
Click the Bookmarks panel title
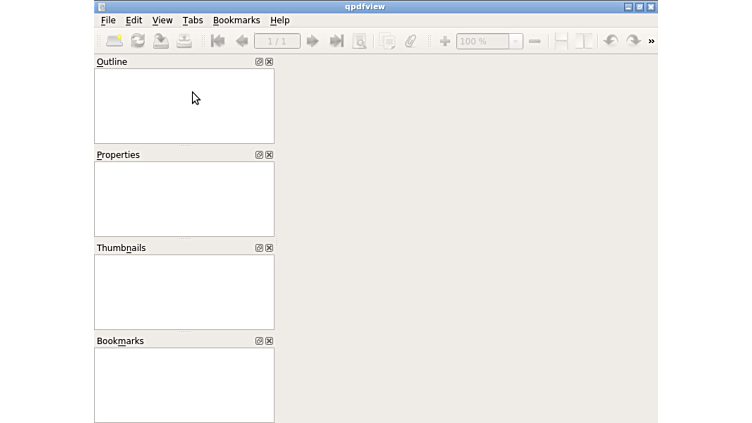point(120,341)
